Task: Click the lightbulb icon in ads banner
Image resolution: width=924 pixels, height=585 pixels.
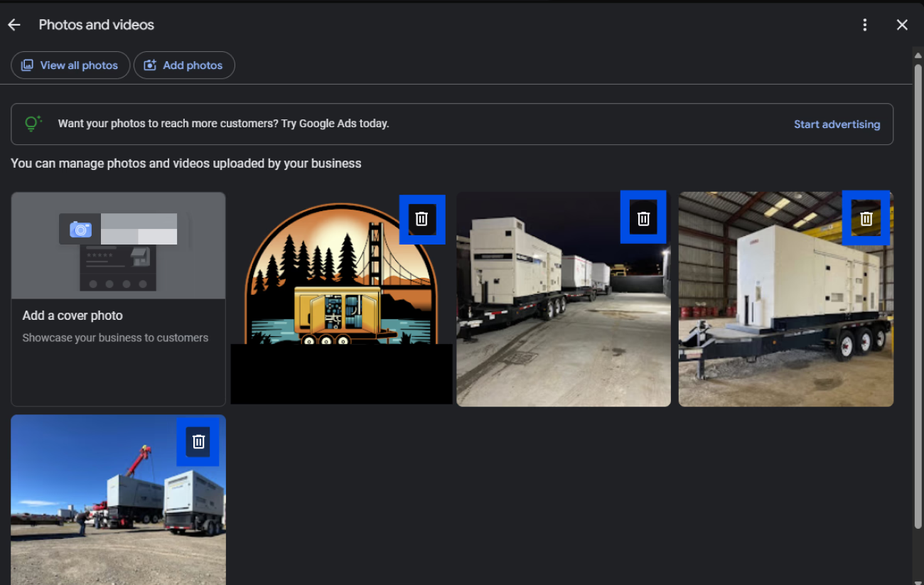Action: click(33, 124)
